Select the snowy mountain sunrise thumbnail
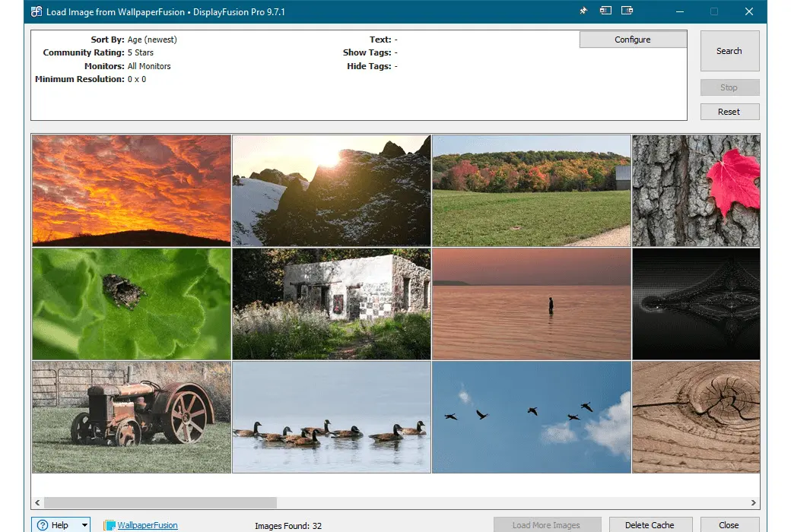Image resolution: width=791 pixels, height=532 pixels. (x=332, y=191)
